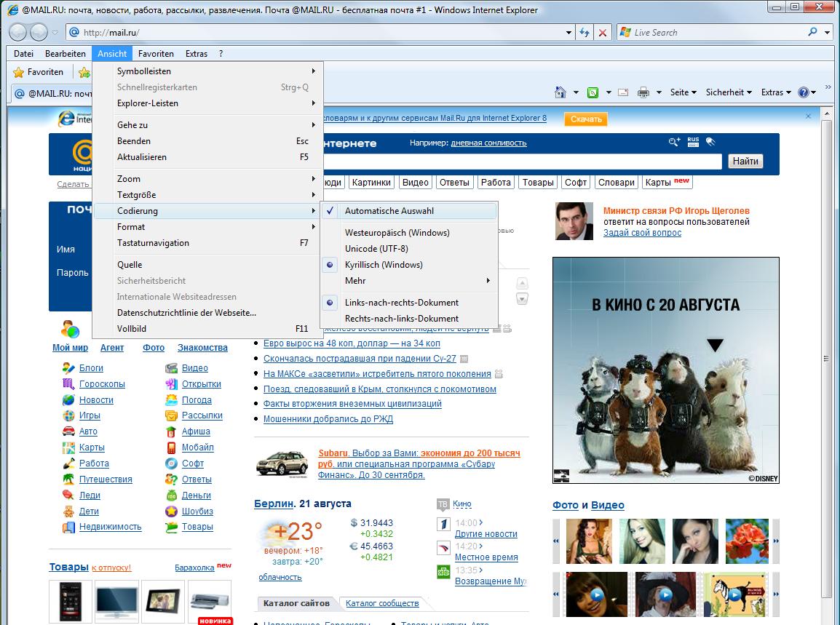The width and height of the screenshot is (840, 625).
Task: Open the Sicherheit dropdown in command bar
Action: [729, 92]
